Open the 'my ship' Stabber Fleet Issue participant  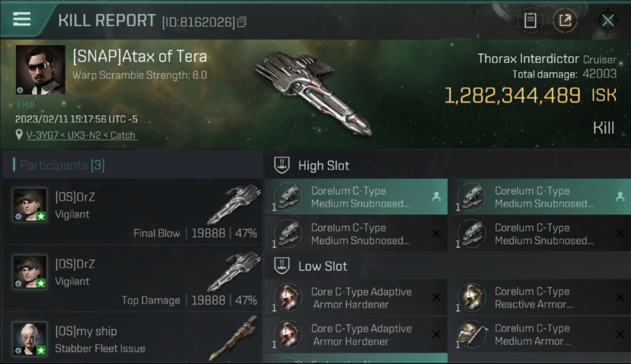coord(132,340)
